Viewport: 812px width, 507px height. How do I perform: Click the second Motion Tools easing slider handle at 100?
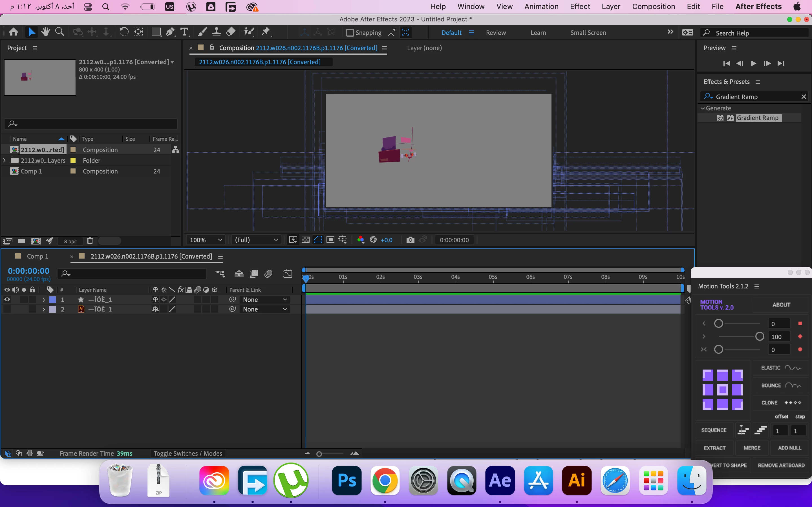pyautogui.click(x=759, y=337)
